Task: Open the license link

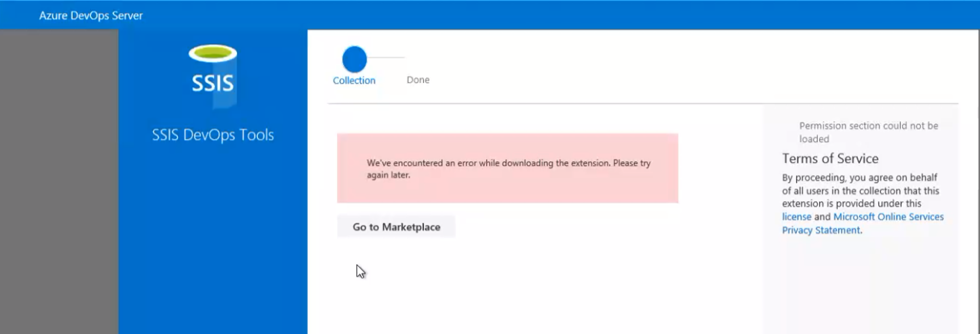Action: coord(796,216)
